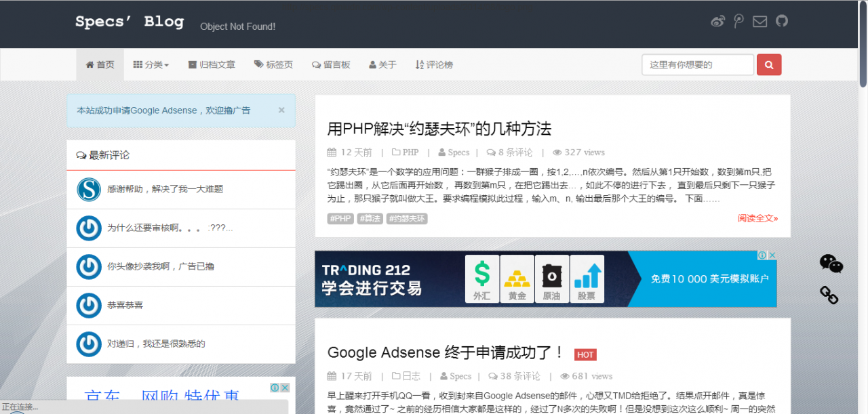Expand the 分类 dropdown in the navbar

(151, 64)
